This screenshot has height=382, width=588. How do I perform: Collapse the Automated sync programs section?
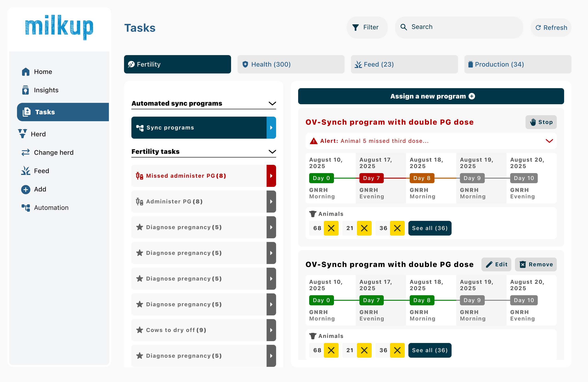click(272, 104)
